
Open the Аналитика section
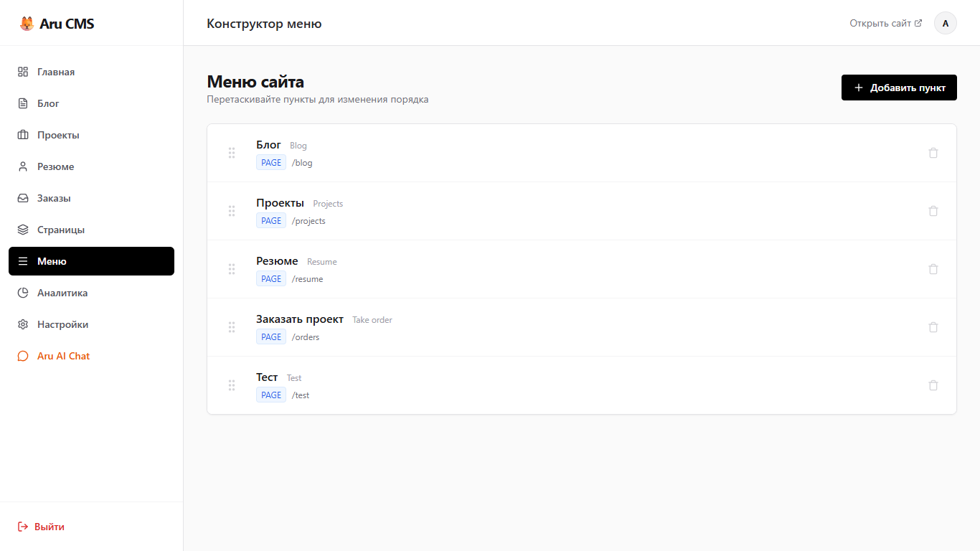(x=62, y=293)
